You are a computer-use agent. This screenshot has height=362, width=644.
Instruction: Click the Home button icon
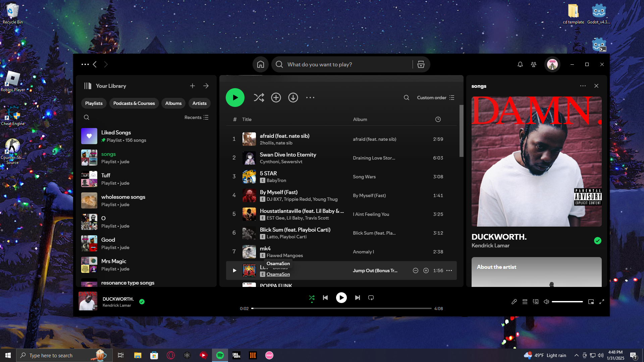[x=261, y=64]
